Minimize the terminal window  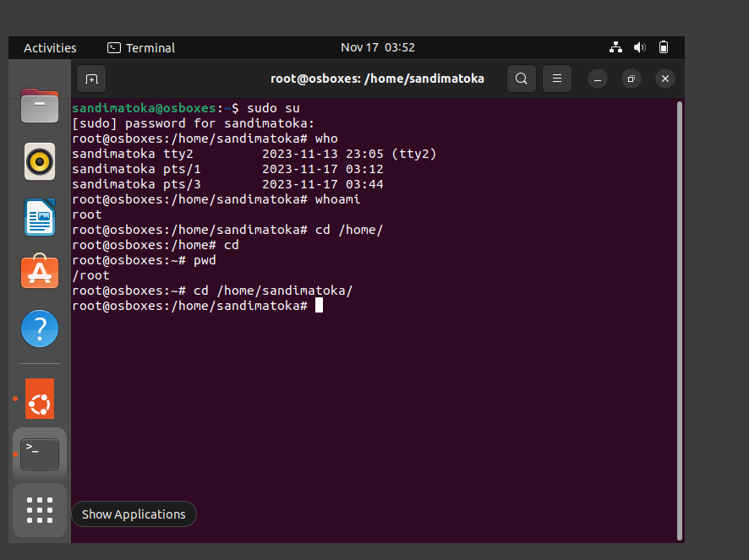click(x=598, y=79)
